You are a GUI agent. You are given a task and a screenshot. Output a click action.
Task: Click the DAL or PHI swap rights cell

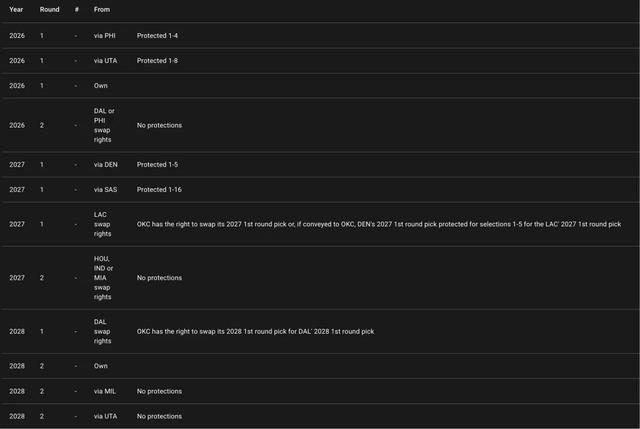[x=105, y=125]
